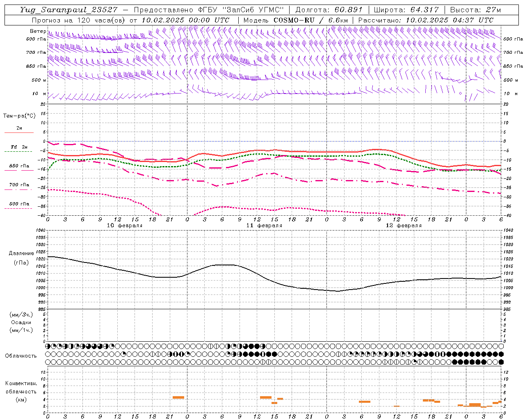The width and height of the screenshot is (525, 420).
Task: Click the Высота: 27м header field
Action: pos(476,10)
